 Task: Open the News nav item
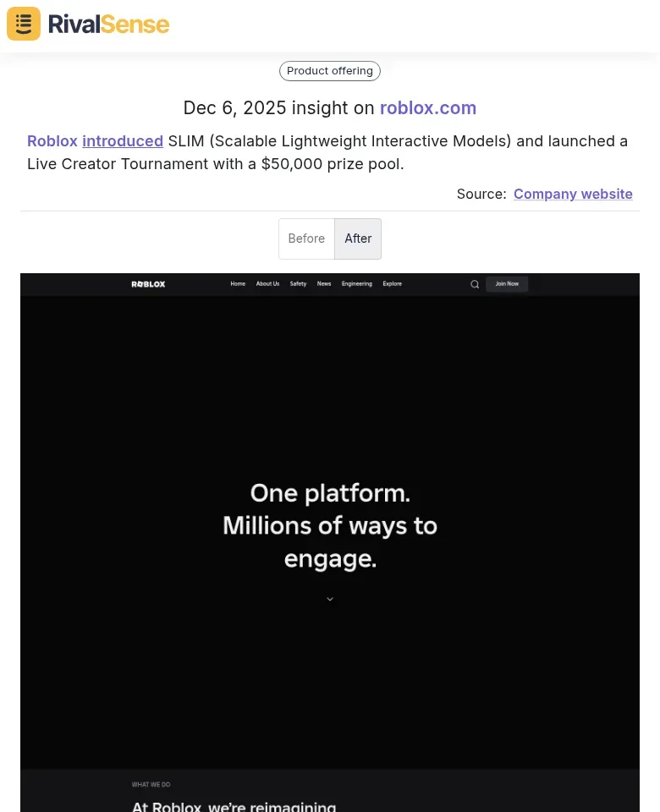coord(324,284)
